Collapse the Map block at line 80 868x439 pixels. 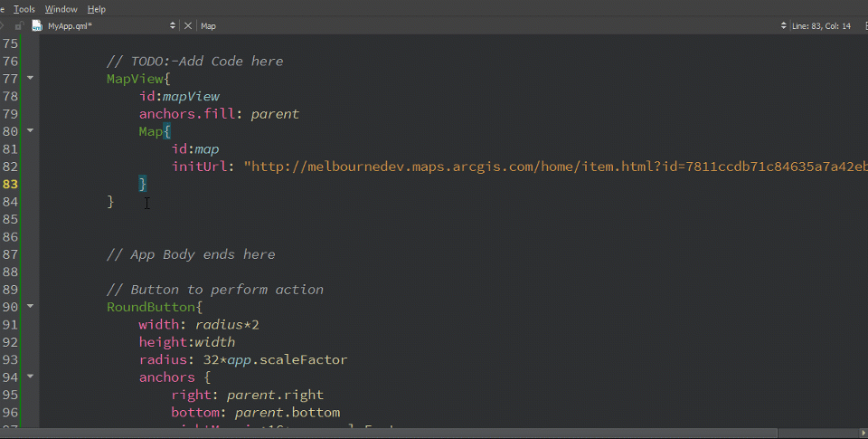click(x=31, y=131)
